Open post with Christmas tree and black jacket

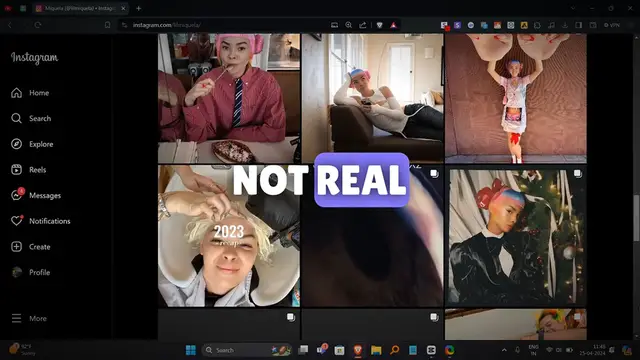point(516,236)
